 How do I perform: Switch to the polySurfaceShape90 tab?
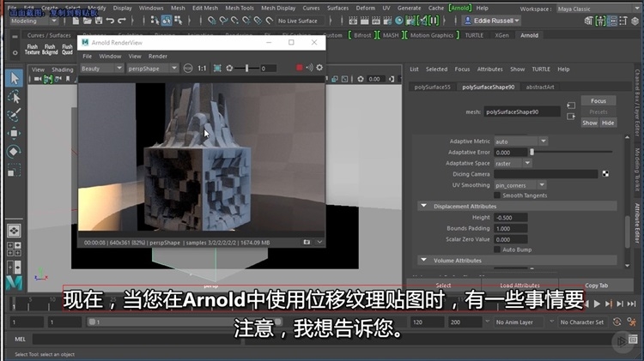pos(488,87)
